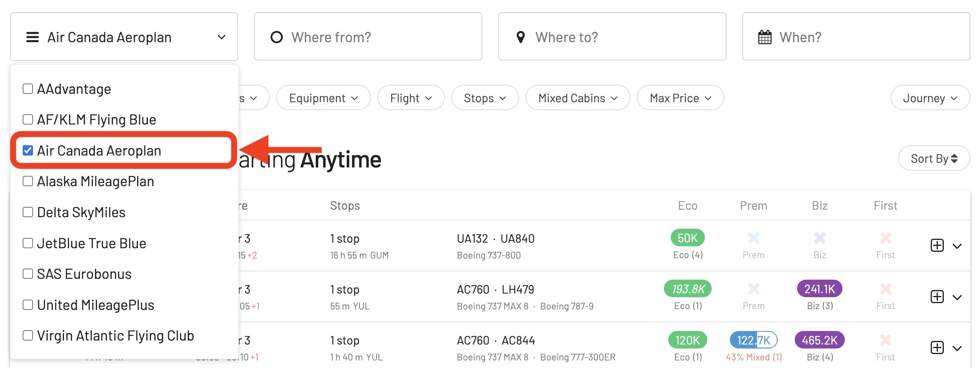Check the United MileagePlus checkbox
Viewport: 980px width, 368px height.
point(28,305)
